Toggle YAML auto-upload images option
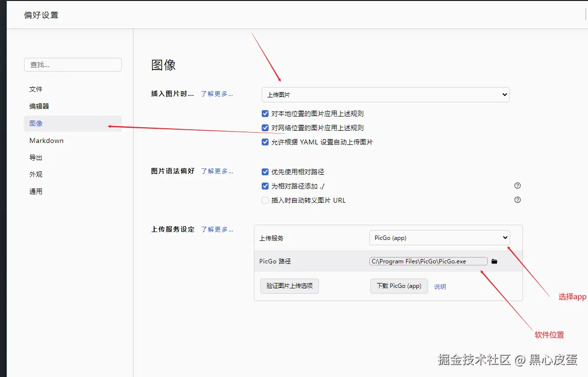588x377 pixels. click(265, 142)
